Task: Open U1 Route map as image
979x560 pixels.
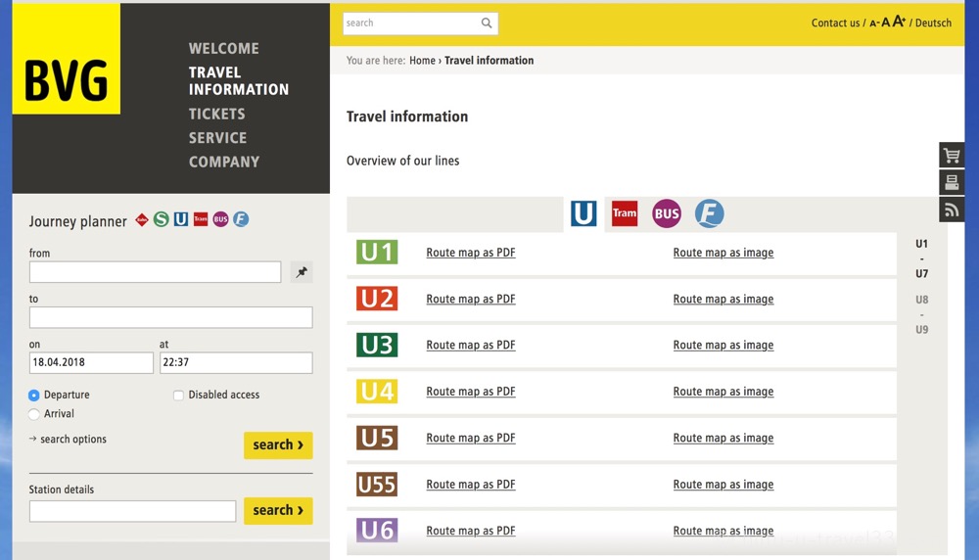Action: pos(723,253)
